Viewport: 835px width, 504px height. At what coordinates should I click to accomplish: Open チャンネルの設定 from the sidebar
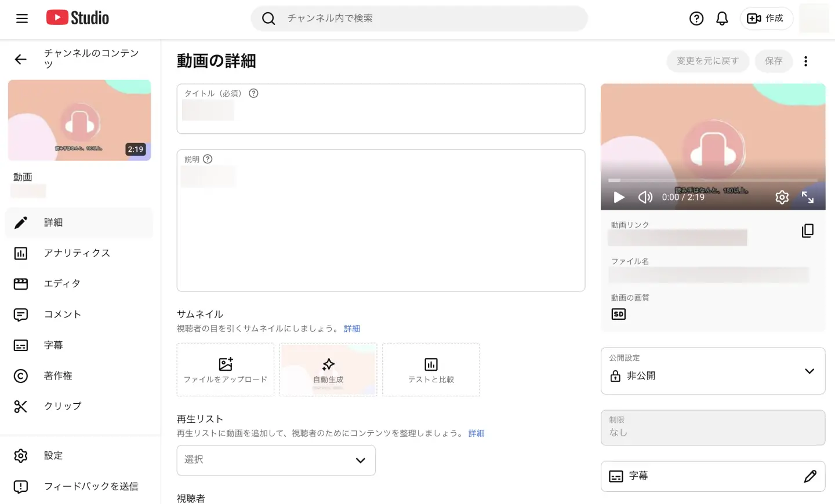[20, 456]
